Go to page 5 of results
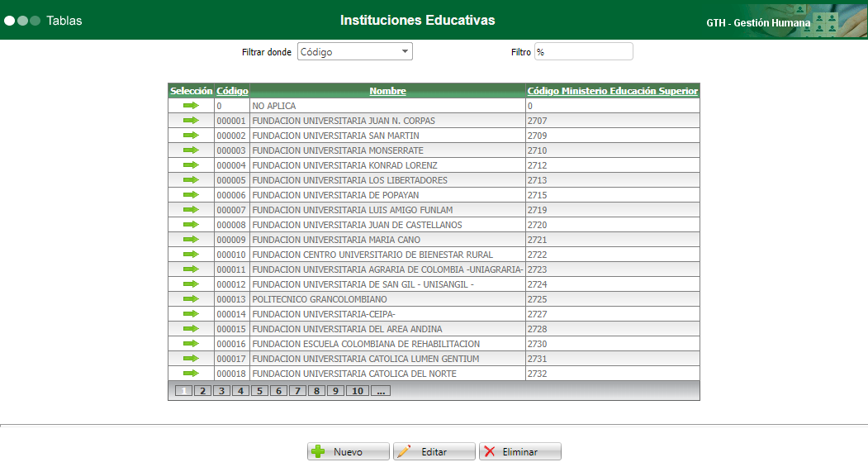This screenshot has width=868, height=467. click(x=259, y=391)
